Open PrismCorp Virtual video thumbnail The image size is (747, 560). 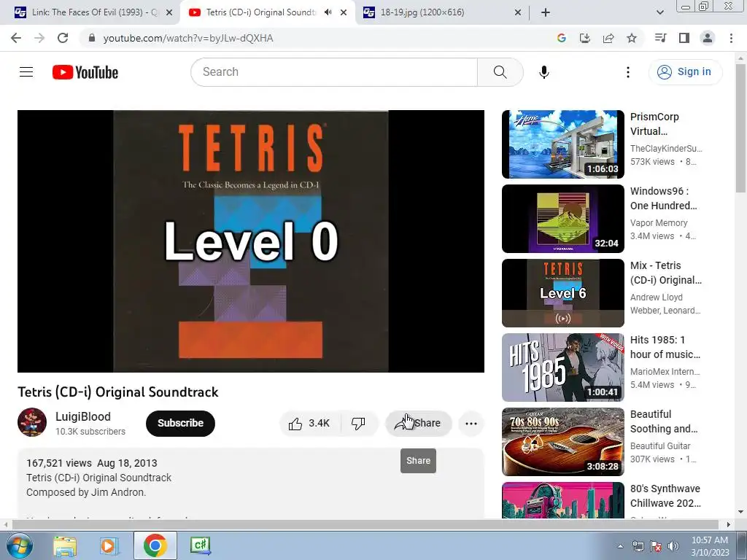[x=562, y=144]
